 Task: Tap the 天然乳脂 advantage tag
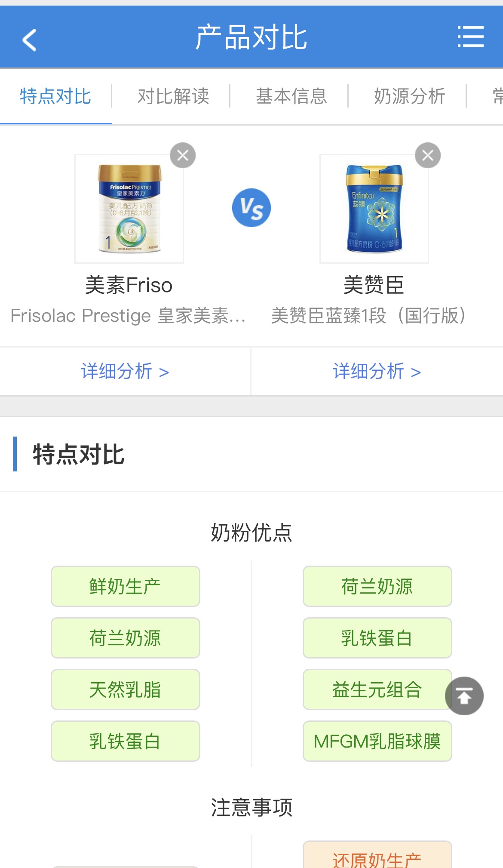[x=125, y=689]
